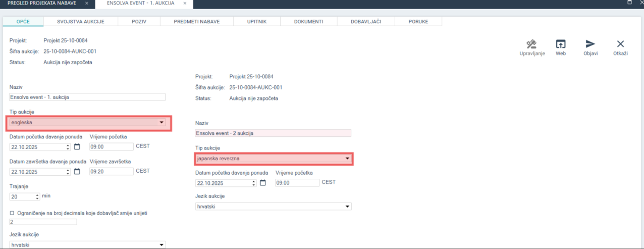The width and height of the screenshot is (644, 249).
Task: Switch to the Svojstva aukcije tab
Action: (x=80, y=22)
